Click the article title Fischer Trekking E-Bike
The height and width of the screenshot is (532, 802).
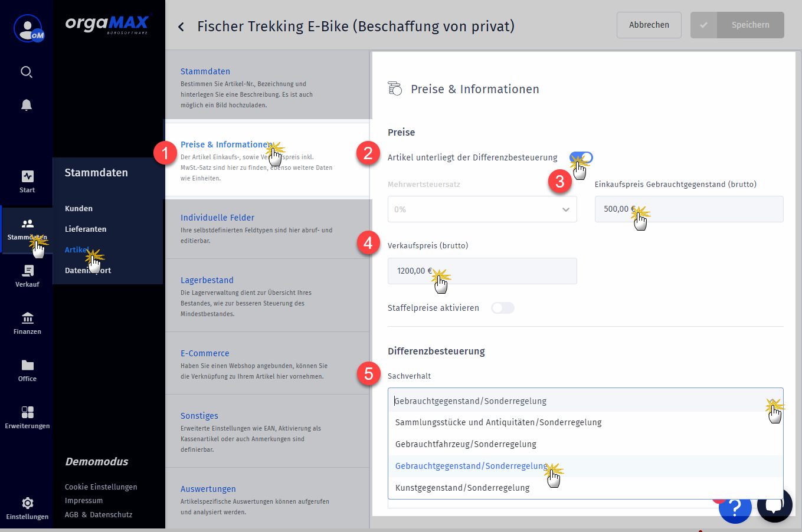tap(356, 27)
